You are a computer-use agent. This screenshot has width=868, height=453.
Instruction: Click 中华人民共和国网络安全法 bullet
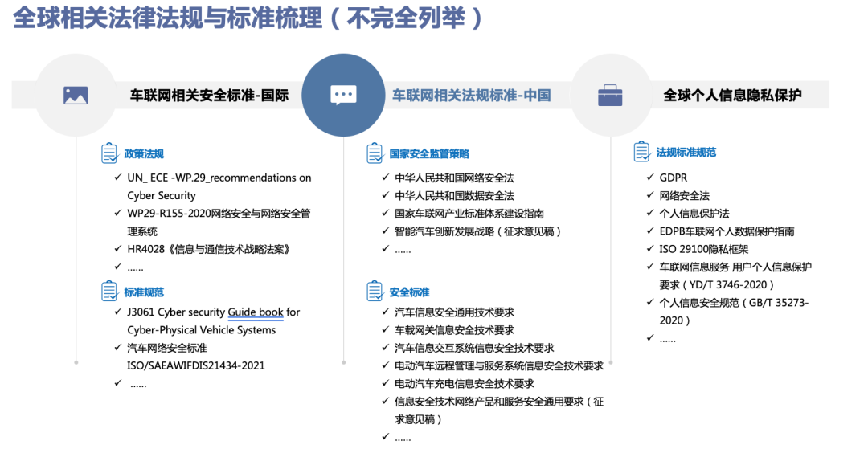pyautogui.click(x=454, y=178)
